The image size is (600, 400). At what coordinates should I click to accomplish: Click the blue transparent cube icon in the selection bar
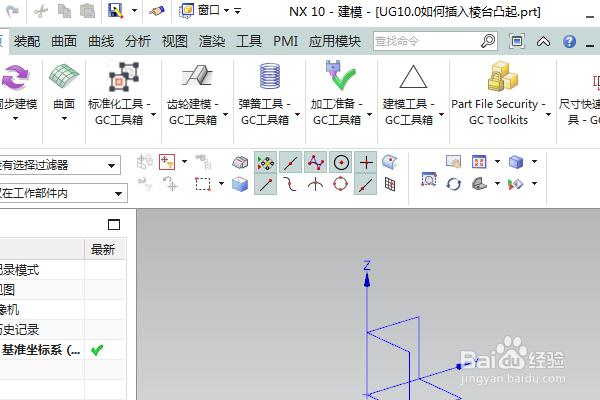240,184
